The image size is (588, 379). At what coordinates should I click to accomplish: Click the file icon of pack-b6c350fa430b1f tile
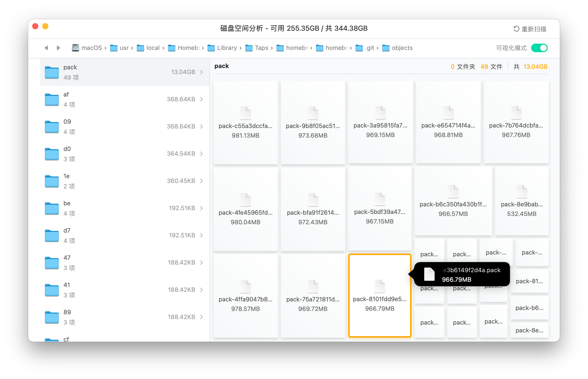[453, 191]
